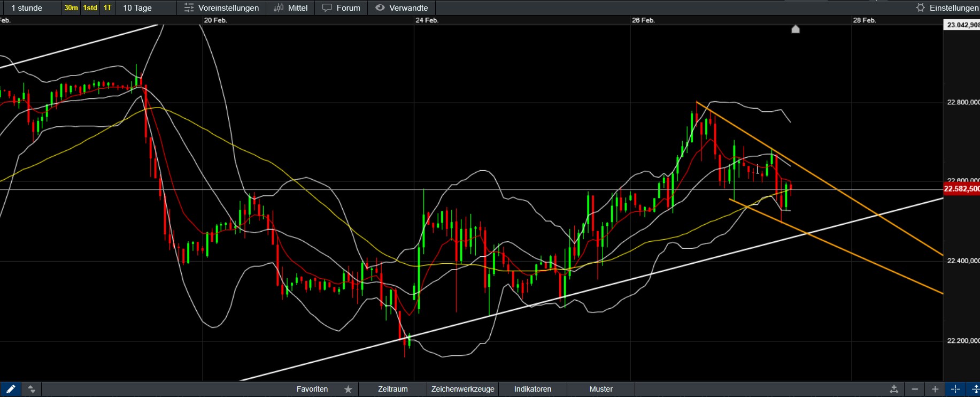Toggle the crosshair cursor icon
980x397 pixels.
tap(955, 389)
